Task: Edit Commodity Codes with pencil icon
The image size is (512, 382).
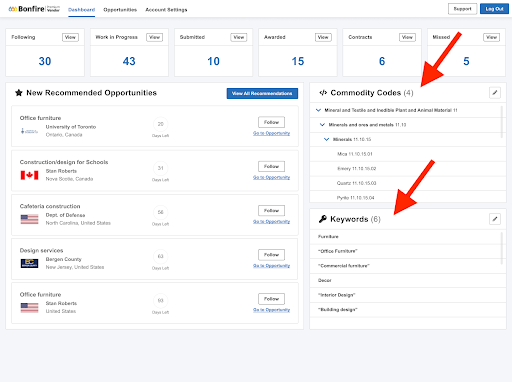Action: [495, 93]
